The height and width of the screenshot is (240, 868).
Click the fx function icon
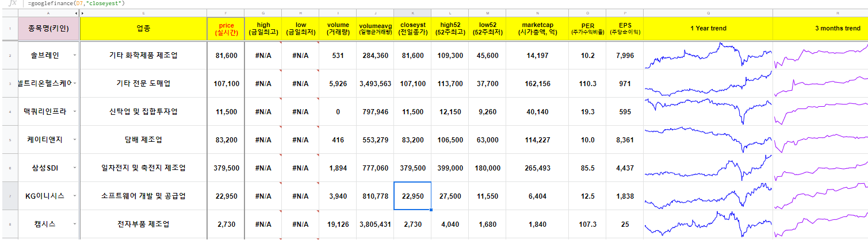point(12,3)
